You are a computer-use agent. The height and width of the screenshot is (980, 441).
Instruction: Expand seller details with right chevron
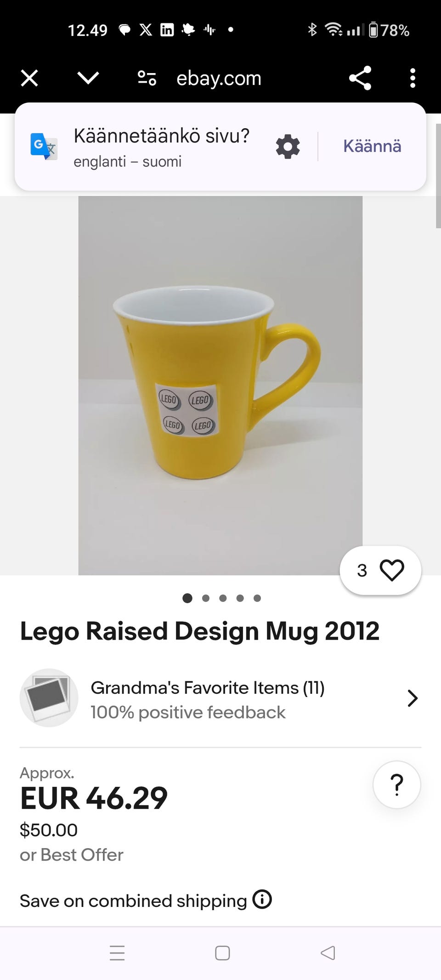tap(413, 698)
